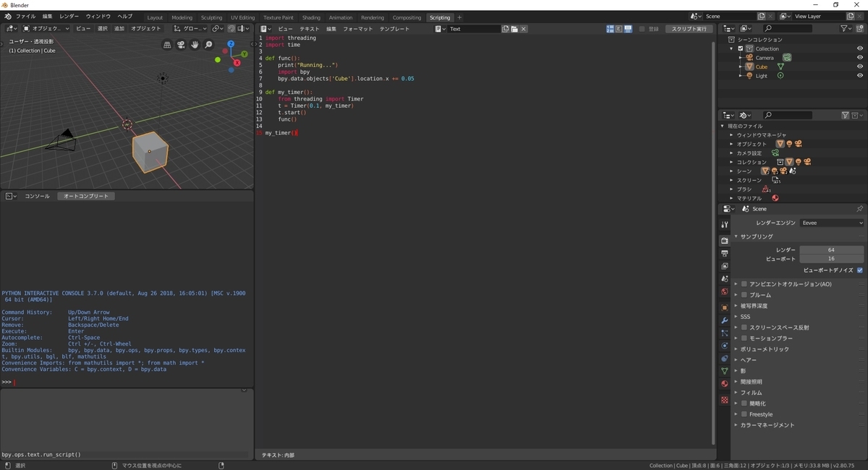Open the Object properties tab
This screenshot has height=470, width=868.
pos(724,307)
